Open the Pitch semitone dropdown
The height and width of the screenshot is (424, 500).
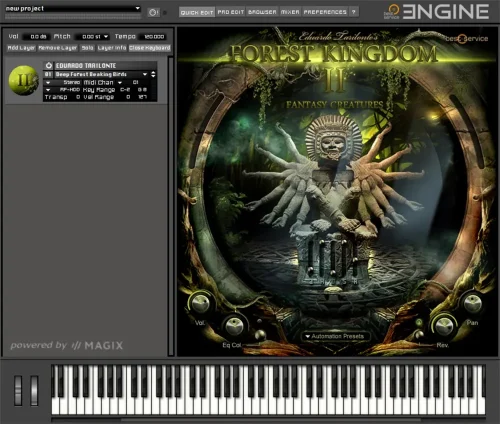point(106,37)
